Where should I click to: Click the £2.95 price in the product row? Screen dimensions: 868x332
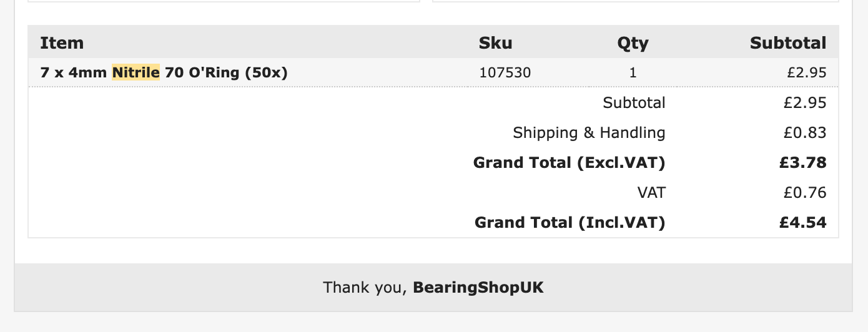[806, 72]
